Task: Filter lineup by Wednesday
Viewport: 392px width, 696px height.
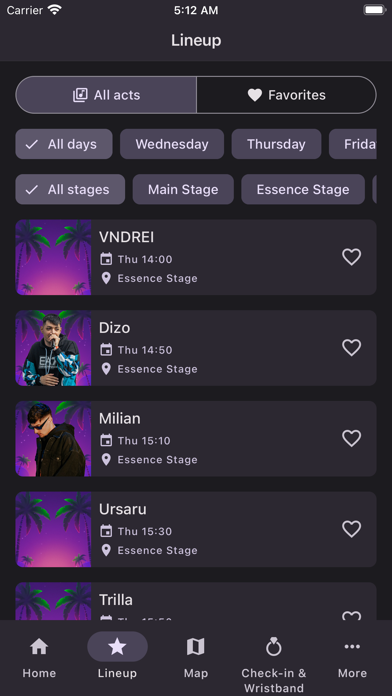Action: (172, 144)
